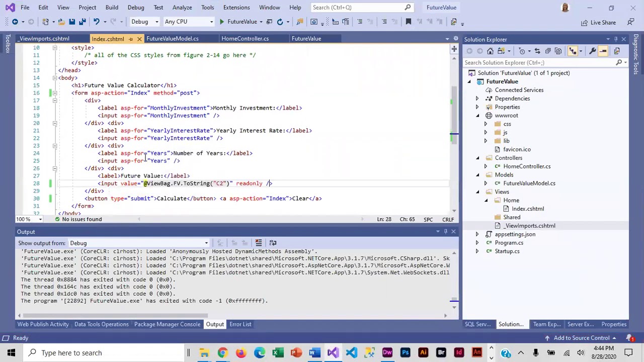Save Index.cshtml with the Save toolbar icon
This screenshot has width=644, height=362.
coord(72,22)
